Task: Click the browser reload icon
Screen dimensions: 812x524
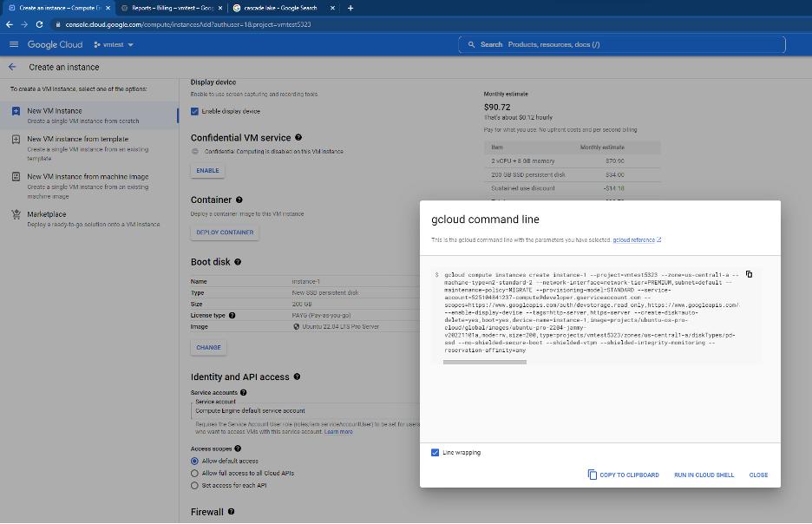Action: click(37, 24)
